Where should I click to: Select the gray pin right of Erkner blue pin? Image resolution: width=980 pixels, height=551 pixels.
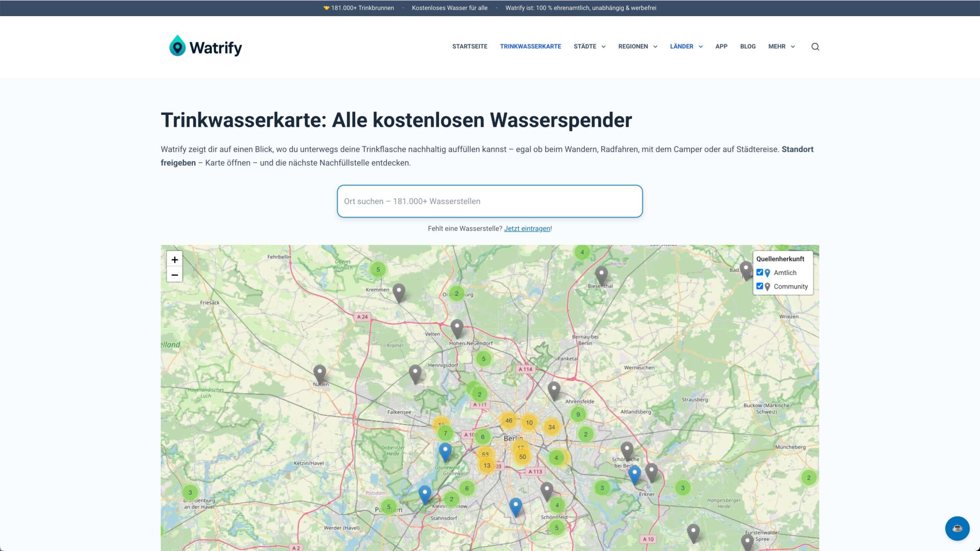(x=652, y=473)
